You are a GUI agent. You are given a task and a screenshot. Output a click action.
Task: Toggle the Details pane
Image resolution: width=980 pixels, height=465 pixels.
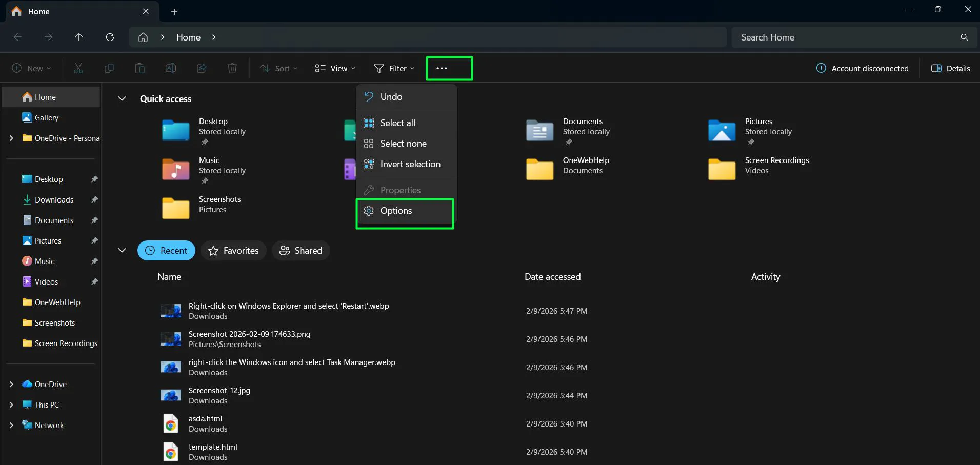point(952,68)
